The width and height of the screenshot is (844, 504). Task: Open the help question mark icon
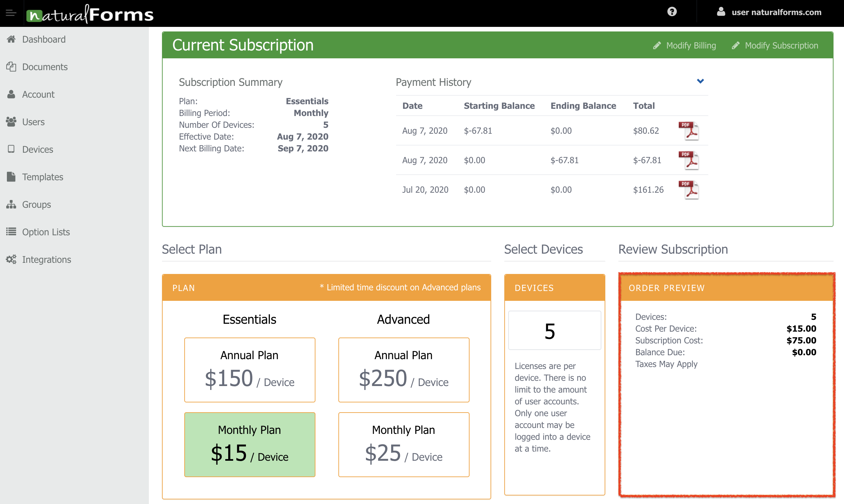(673, 12)
